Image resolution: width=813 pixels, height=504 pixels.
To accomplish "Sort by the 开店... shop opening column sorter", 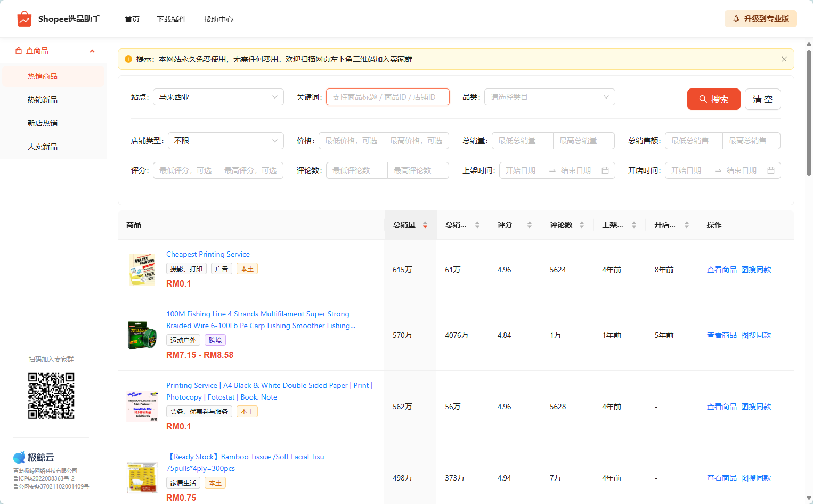I will coord(687,225).
